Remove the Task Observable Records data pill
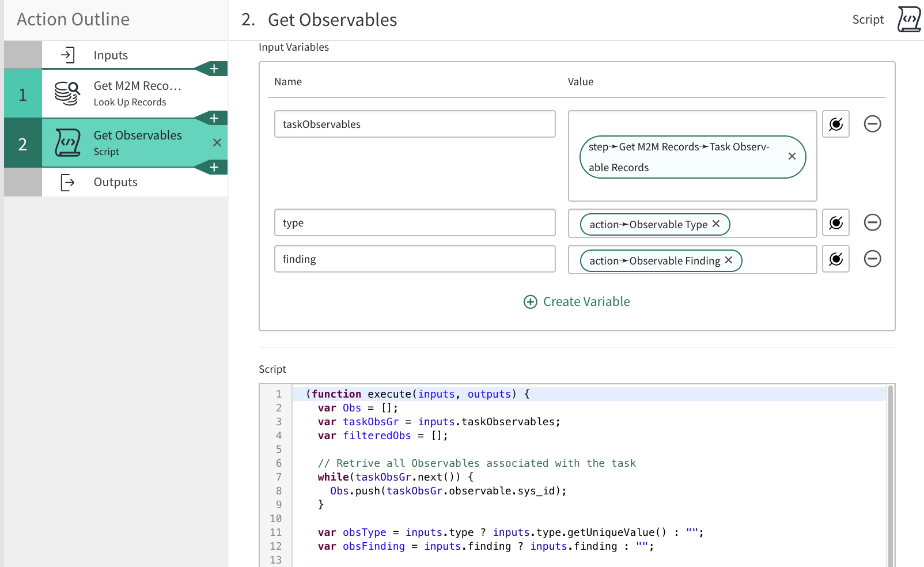924x567 pixels. click(x=792, y=156)
